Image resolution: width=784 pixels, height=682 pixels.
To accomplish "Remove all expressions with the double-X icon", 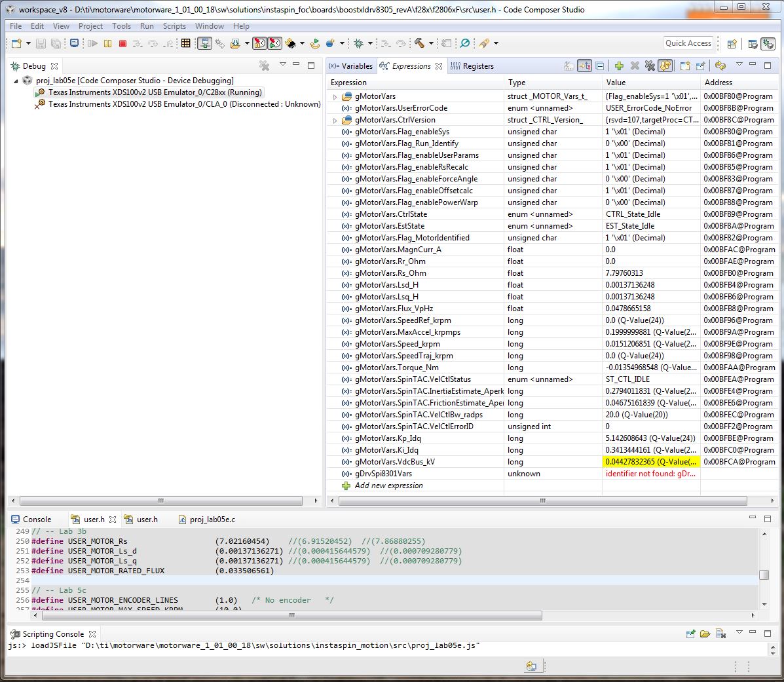I will (650, 65).
